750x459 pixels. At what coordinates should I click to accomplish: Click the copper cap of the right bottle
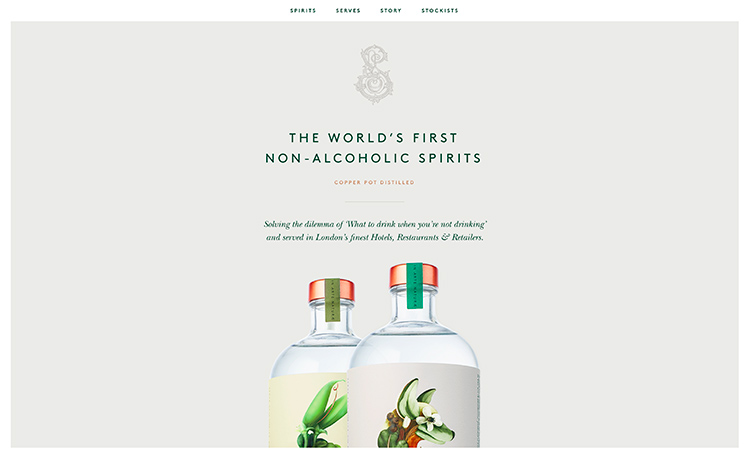click(414, 275)
